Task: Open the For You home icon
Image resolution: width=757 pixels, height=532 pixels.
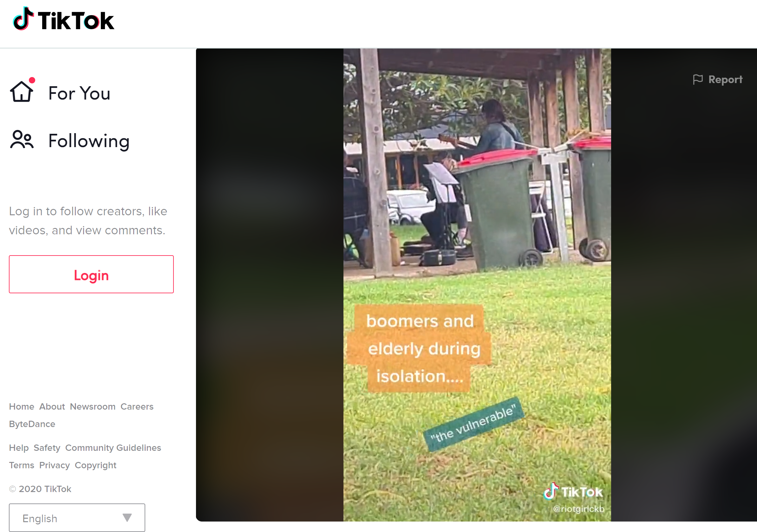Action: [22, 91]
